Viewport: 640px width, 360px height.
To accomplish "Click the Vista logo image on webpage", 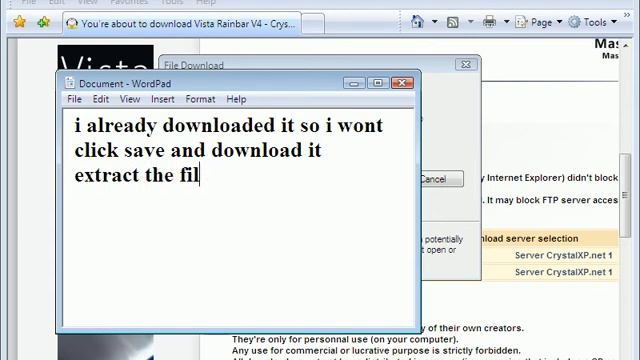I will click(105, 57).
